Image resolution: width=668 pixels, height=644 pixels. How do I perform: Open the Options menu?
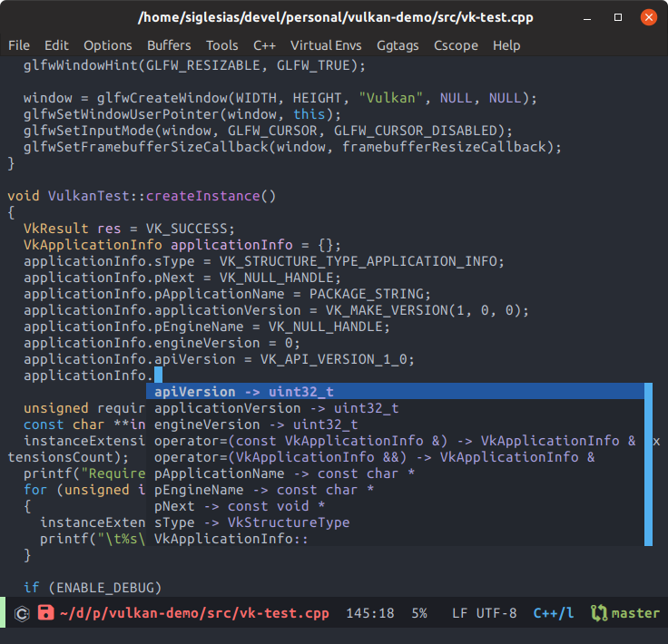[x=108, y=45]
